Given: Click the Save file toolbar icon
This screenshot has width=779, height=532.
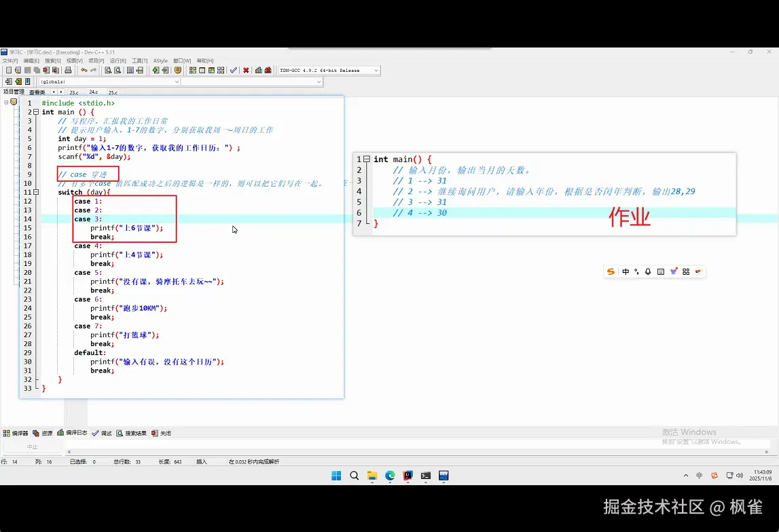Looking at the screenshot, I should point(27,70).
